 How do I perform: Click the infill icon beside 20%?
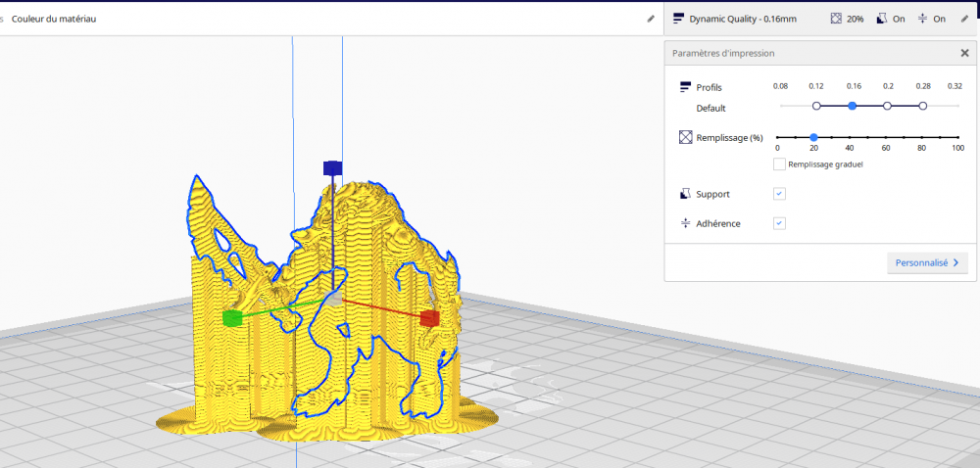836,19
